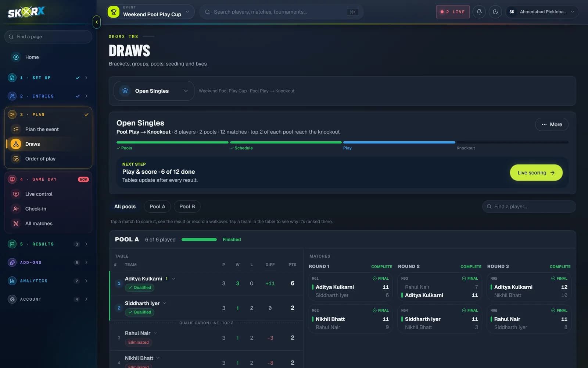Expand Aditya Kulkarni's row chevron in the table
Viewport: 588px width, 368px height.
click(x=173, y=279)
